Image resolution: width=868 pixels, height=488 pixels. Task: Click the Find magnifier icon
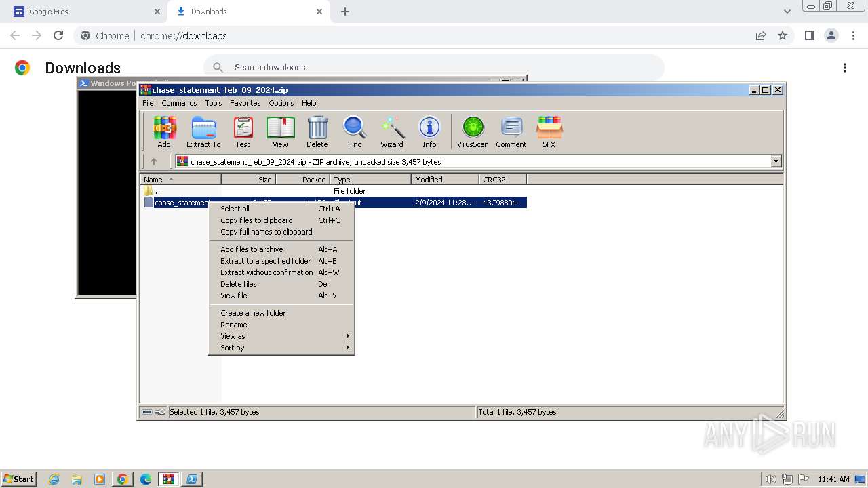355,131
